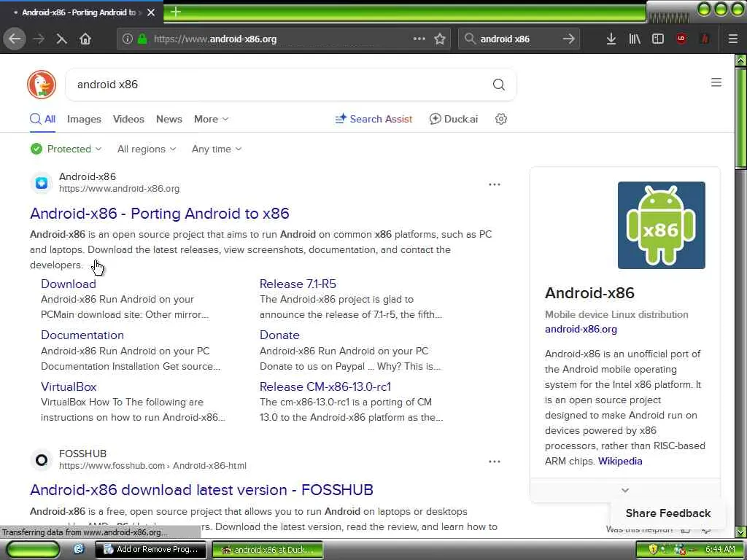Open the Release 7.1-R5 sitelink

(x=298, y=284)
